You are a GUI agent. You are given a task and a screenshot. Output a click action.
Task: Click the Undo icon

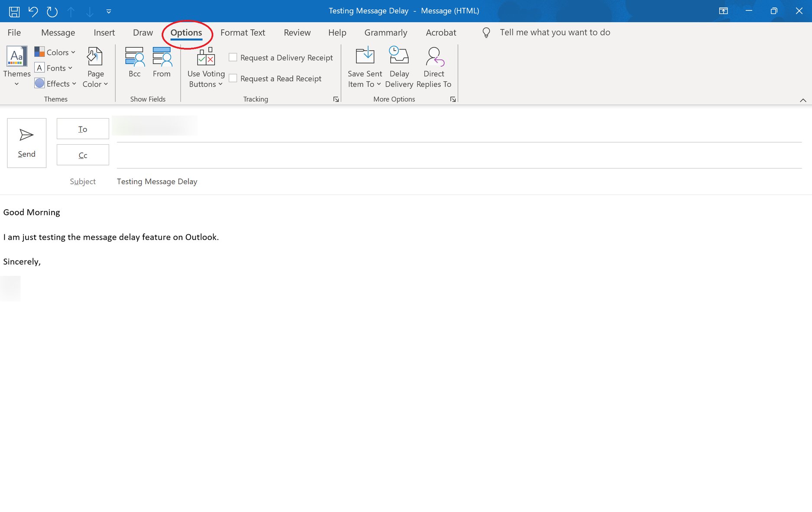[33, 11]
